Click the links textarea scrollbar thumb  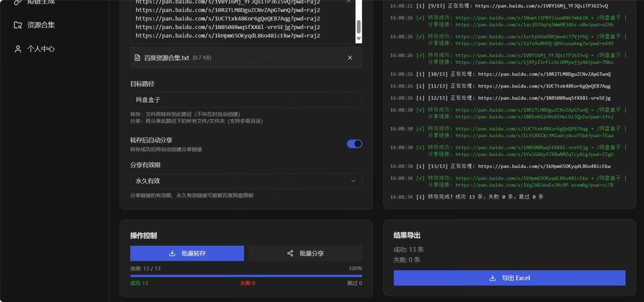pos(358,26)
